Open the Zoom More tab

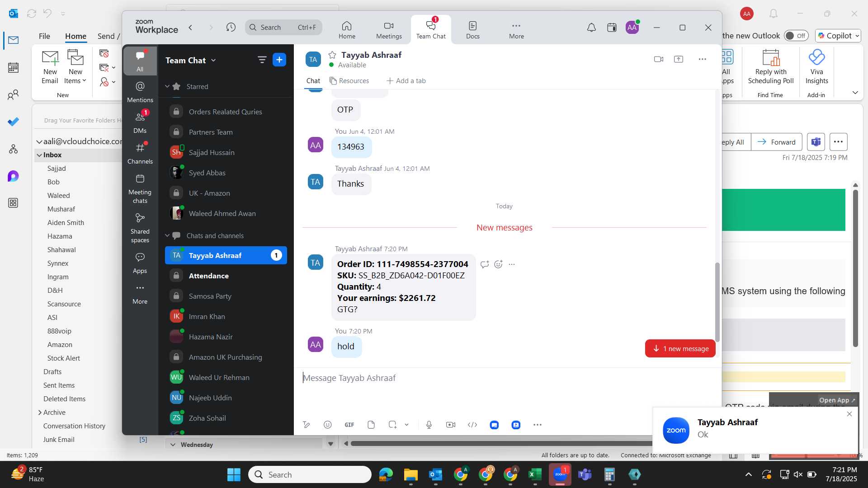coord(516,30)
